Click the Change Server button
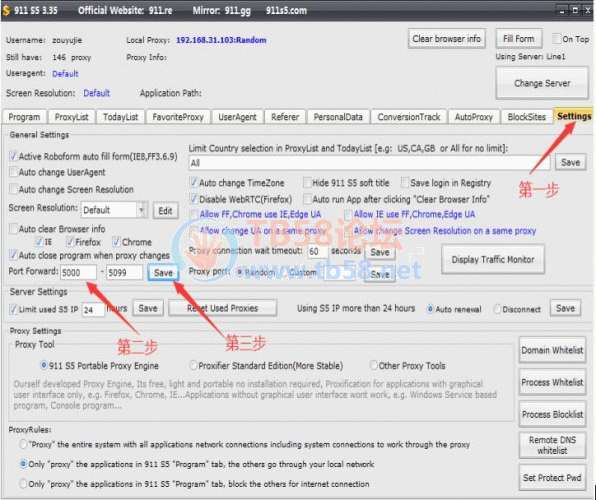This screenshot has height=500, width=596. [542, 83]
